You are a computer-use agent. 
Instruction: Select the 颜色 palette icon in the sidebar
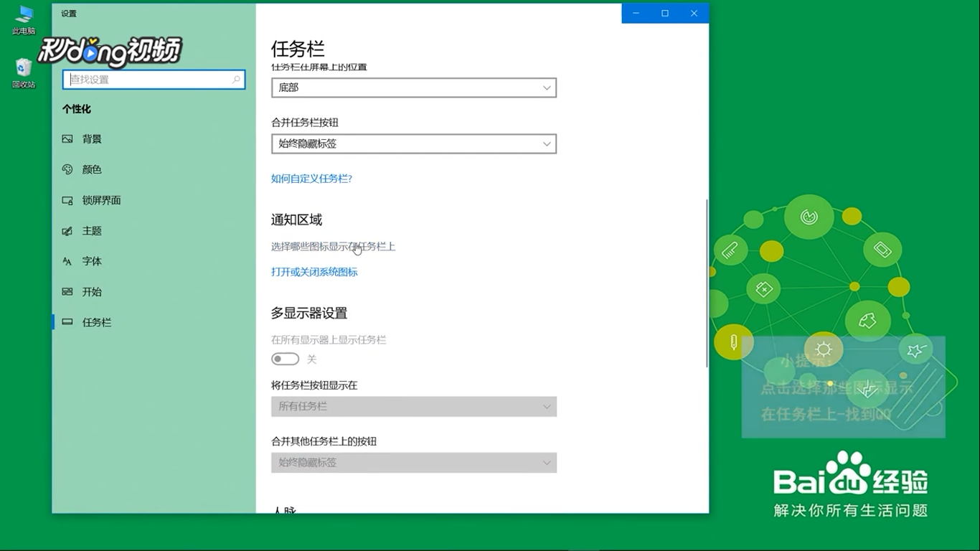pos(66,169)
